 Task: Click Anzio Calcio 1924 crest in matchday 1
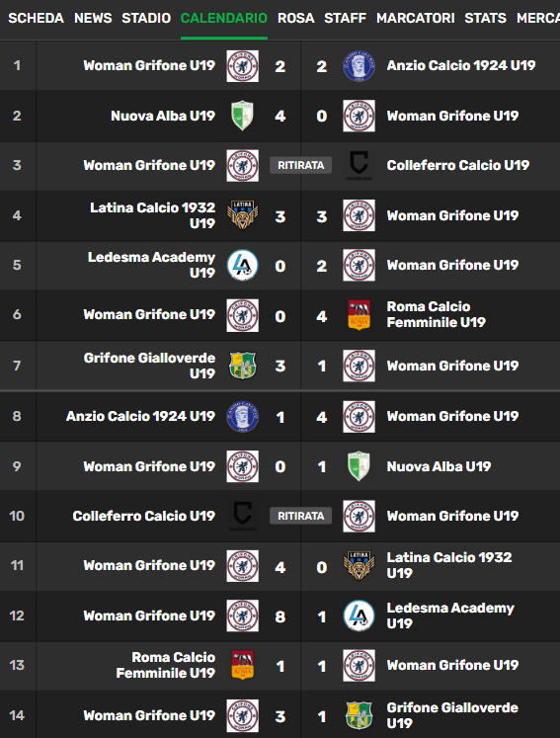tap(359, 66)
